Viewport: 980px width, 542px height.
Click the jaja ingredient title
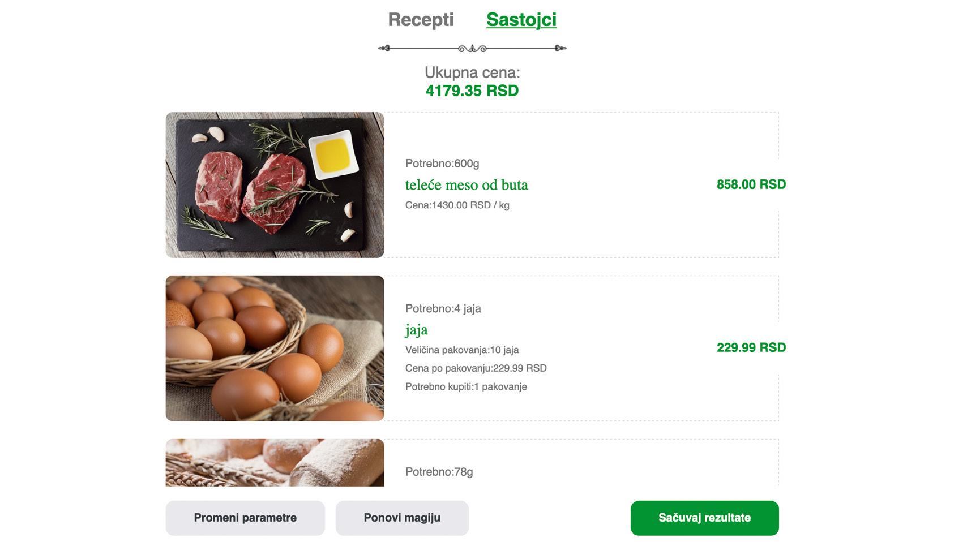416,330
